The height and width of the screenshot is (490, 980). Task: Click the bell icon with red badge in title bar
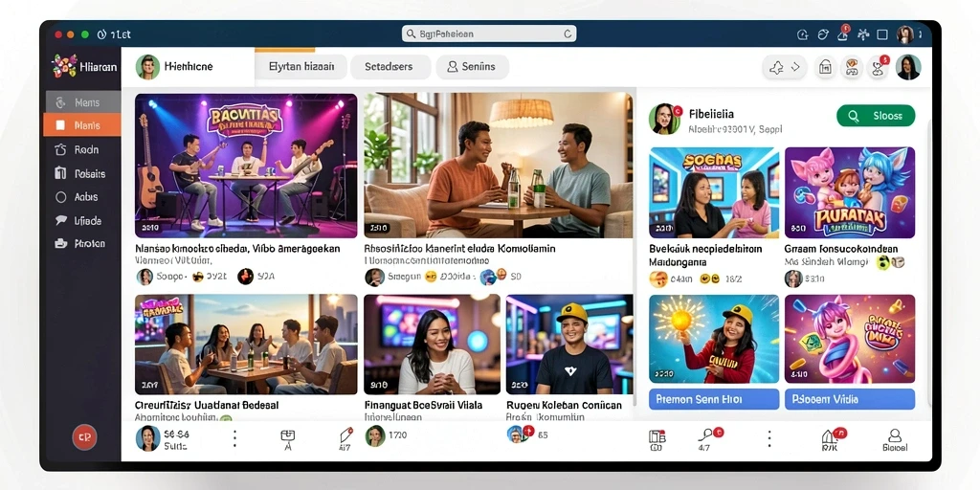click(842, 33)
